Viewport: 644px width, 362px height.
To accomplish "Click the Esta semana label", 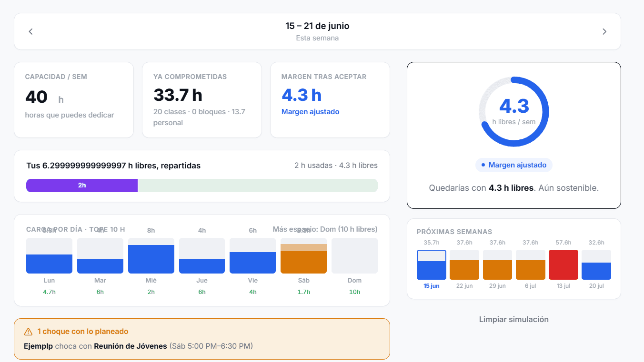I will [318, 38].
